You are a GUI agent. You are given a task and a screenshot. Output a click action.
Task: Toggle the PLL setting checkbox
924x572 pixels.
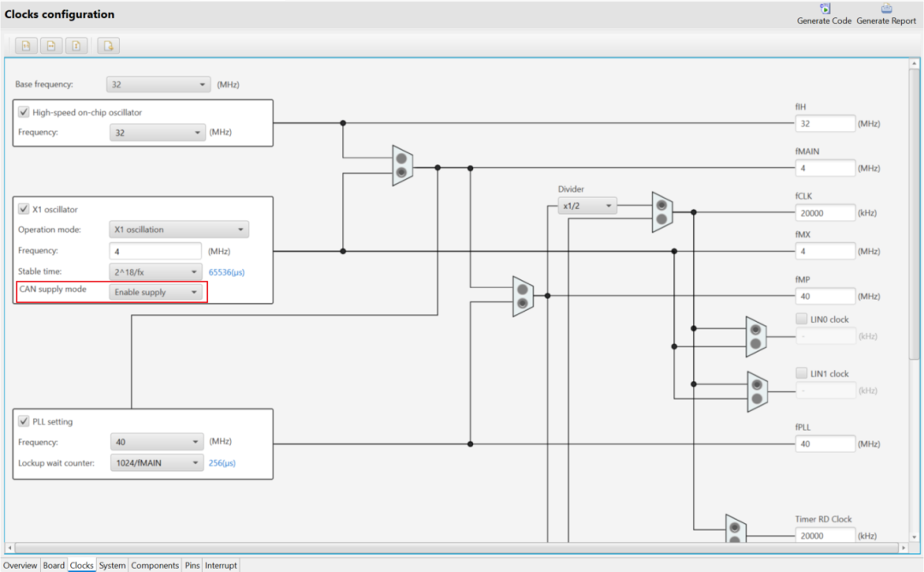[24, 421]
